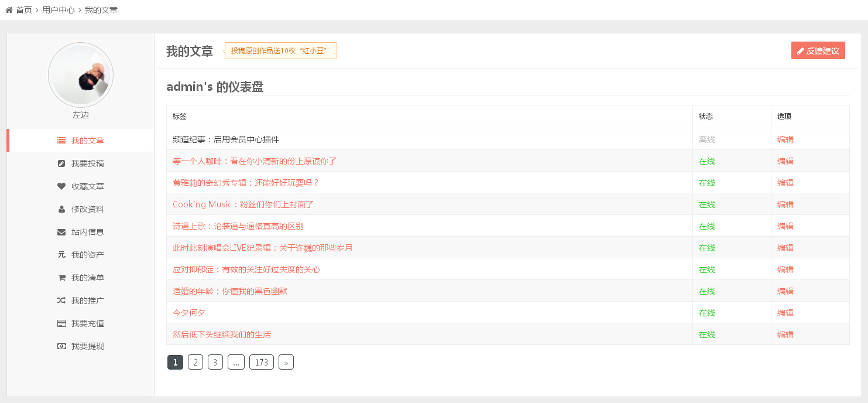Edit the 然后低下头继续我们的生活 article
The image size is (868, 403).
pos(785,334)
